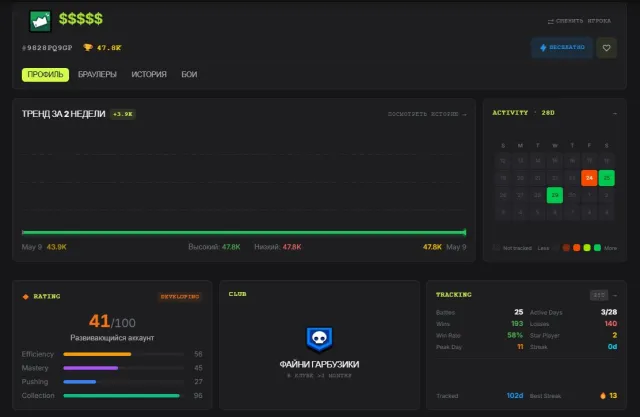
Task: Click the orange diamond Rating icon
Action: (x=26, y=297)
